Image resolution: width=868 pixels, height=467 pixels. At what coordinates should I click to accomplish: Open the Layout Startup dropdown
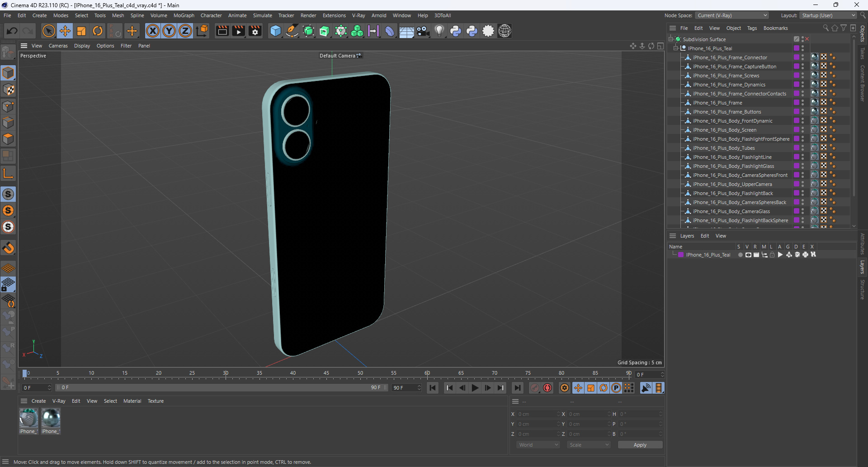tap(828, 15)
